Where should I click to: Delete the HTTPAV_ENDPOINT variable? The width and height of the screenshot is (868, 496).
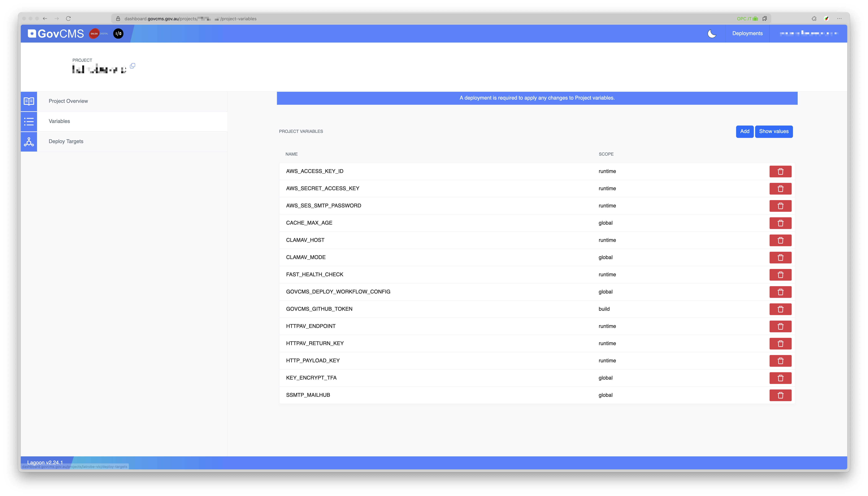[x=780, y=326]
